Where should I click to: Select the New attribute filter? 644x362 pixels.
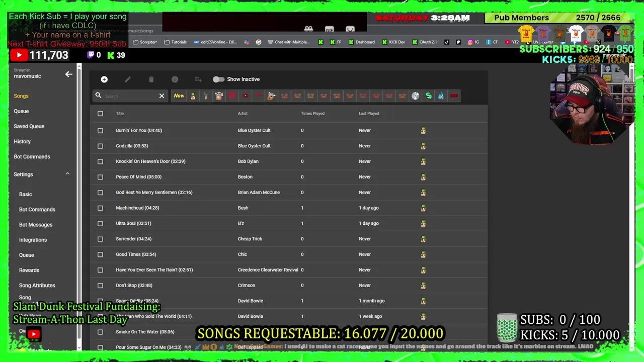(179, 96)
